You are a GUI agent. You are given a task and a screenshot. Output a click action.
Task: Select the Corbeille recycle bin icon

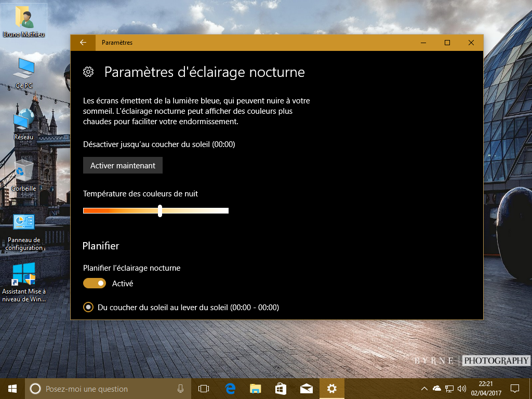tap(24, 176)
